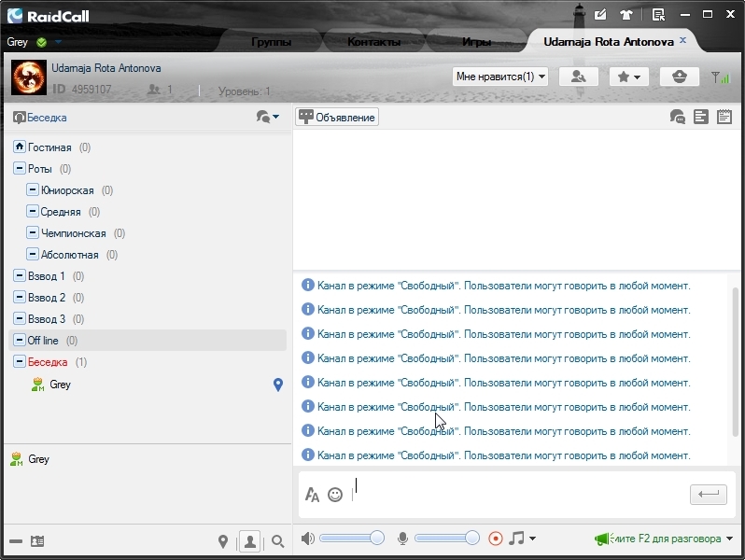Open the main menu list icon in title bar
This screenshot has width=745, height=560.
pos(658,15)
